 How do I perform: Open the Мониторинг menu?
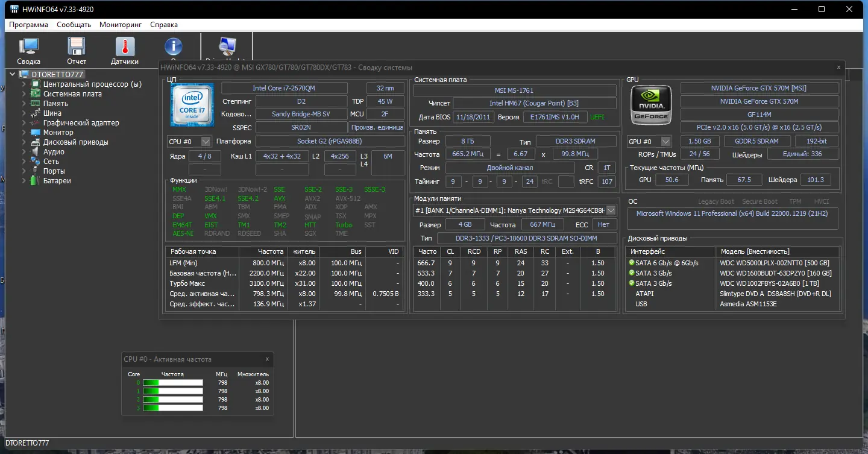pyautogui.click(x=121, y=25)
